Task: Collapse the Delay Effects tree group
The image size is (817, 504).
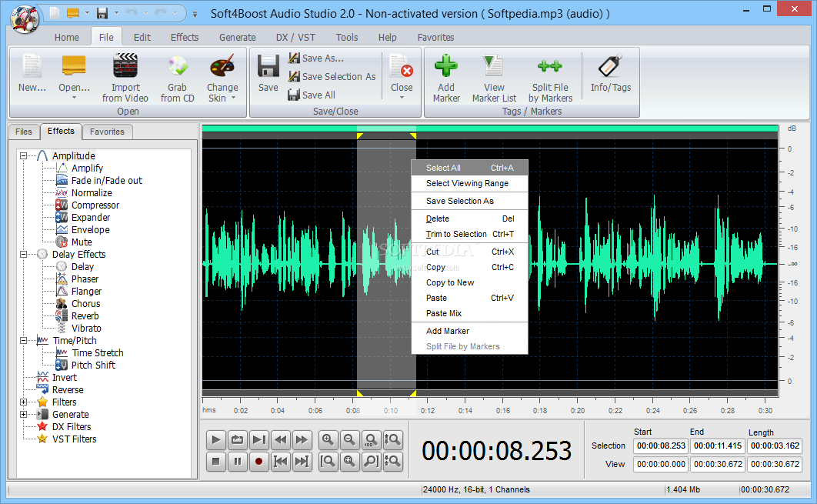Action: 23,255
